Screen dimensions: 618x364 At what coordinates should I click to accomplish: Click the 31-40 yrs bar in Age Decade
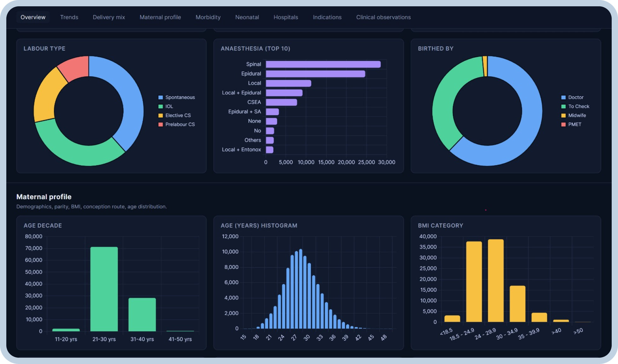point(142,315)
